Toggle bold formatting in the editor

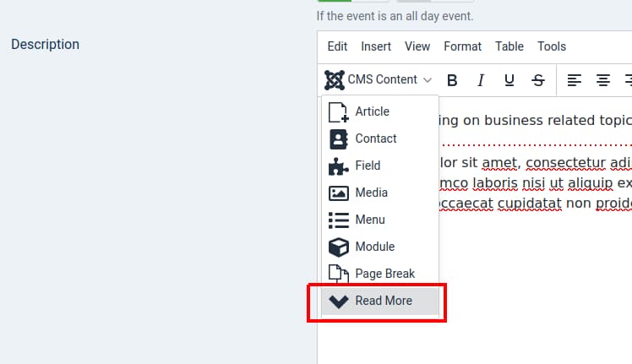452,80
